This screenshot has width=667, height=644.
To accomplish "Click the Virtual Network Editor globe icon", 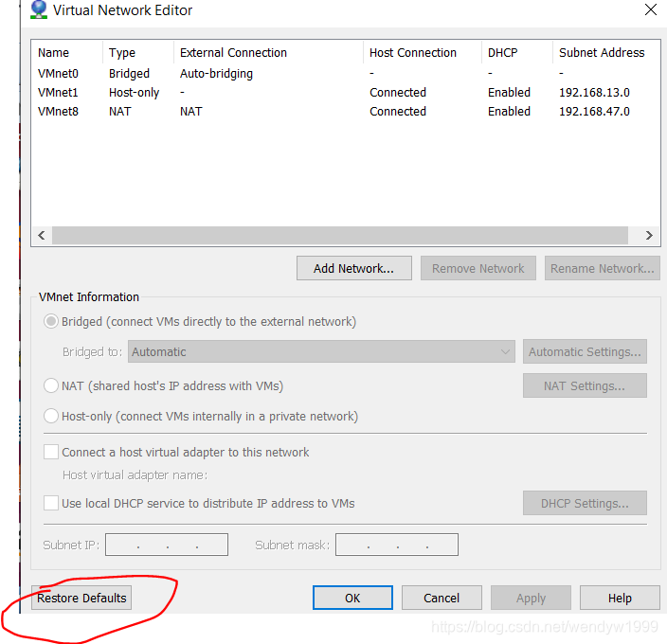I will click(x=38, y=9).
